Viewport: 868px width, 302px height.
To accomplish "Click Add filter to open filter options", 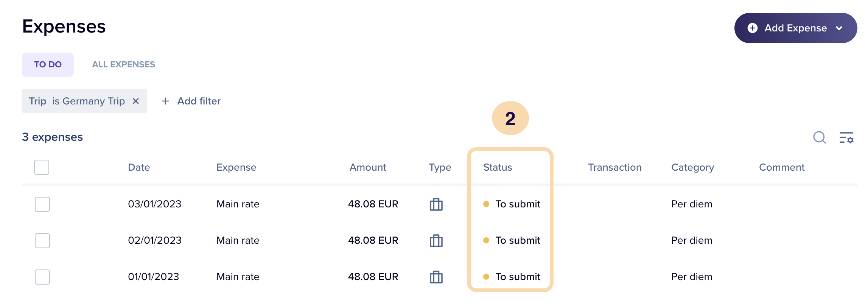I will (191, 101).
